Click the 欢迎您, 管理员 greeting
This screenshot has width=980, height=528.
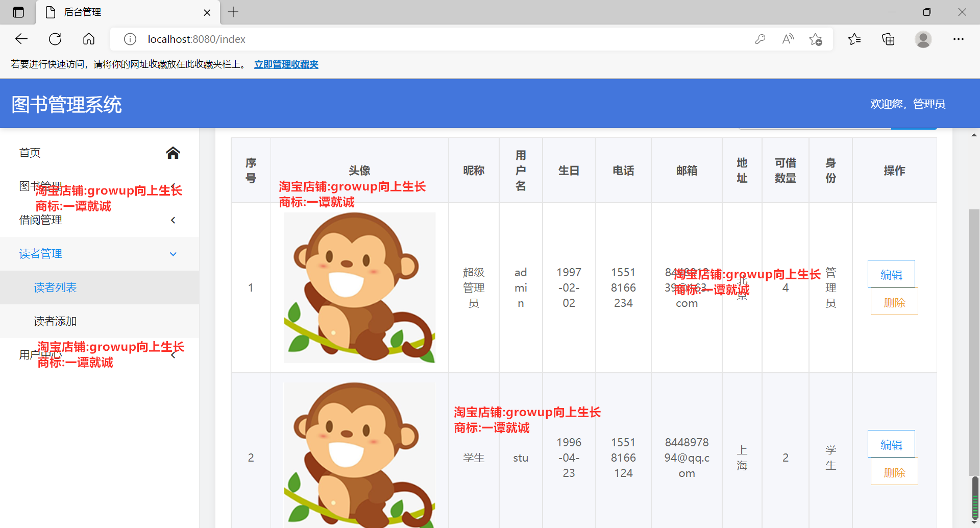click(908, 104)
